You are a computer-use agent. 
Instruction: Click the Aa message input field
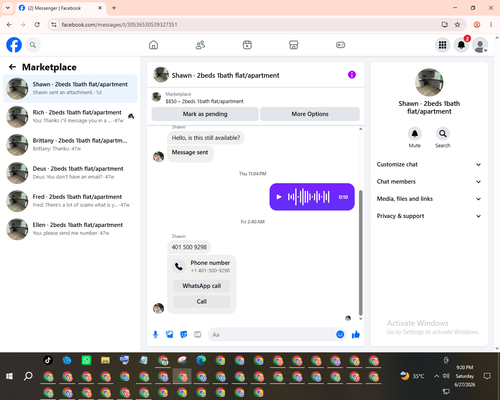coord(272,334)
